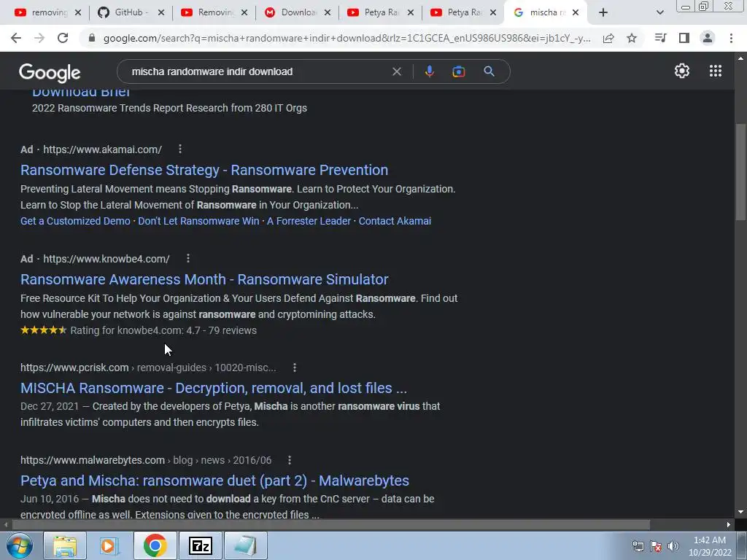Open options dots for pcrisk.com result
Screen dimensions: 747x560
tap(295, 367)
